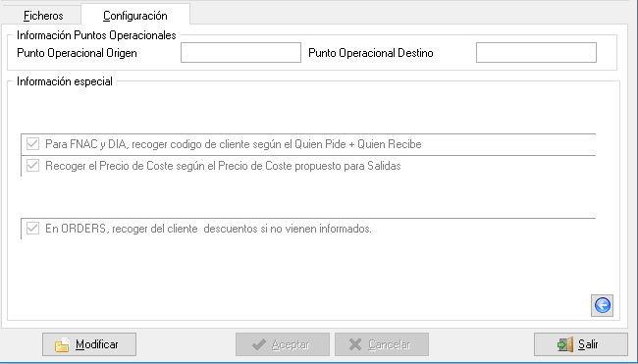Viewport: 638px width, 364px height.
Task: Click the checkmark icon on Aceptar
Action: tap(259, 345)
